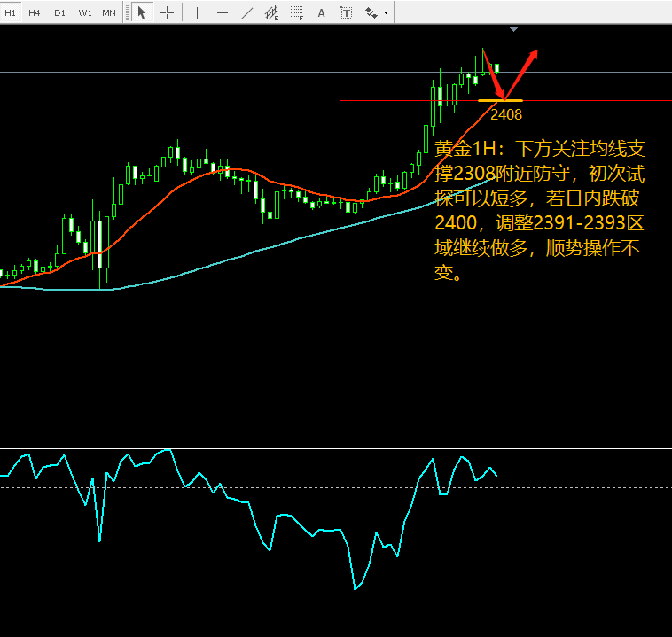Image resolution: width=672 pixels, height=637 pixels.
Task: Enable the D1 daily timeframe
Action: pyautogui.click(x=59, y=13)
